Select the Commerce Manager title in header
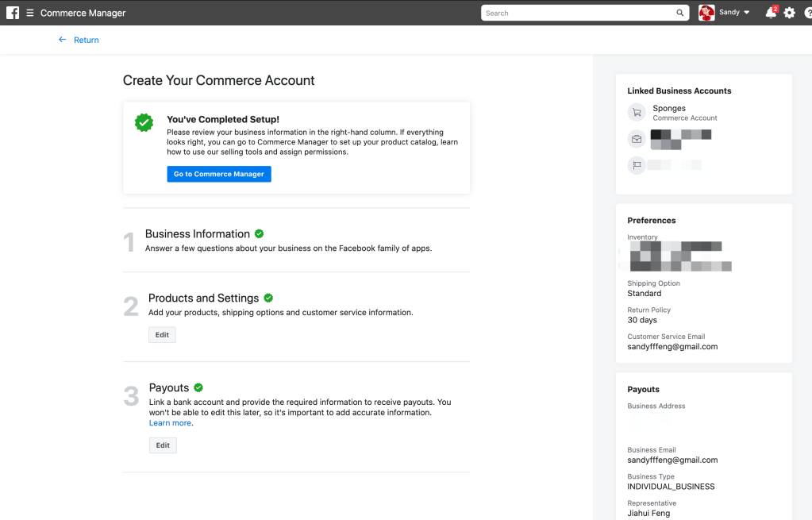The width and height of the screenshot is (812, 520). click(x=83, y=13)
